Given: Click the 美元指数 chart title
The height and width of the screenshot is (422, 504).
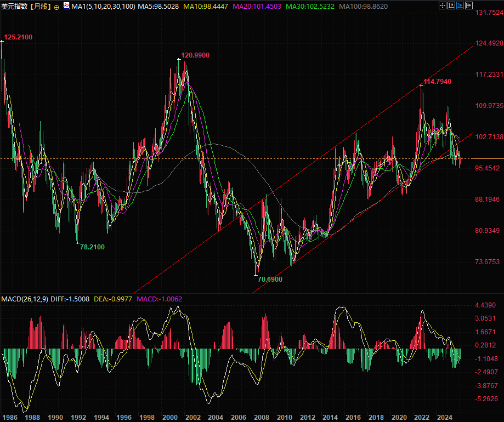Looking at the screenshot, I should (x=15, y=7).
